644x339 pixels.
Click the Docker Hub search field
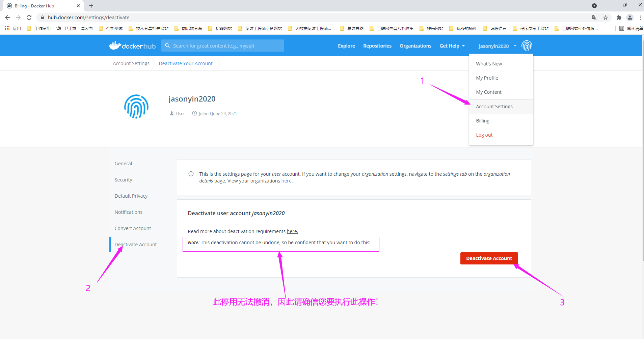coord(223,46)
